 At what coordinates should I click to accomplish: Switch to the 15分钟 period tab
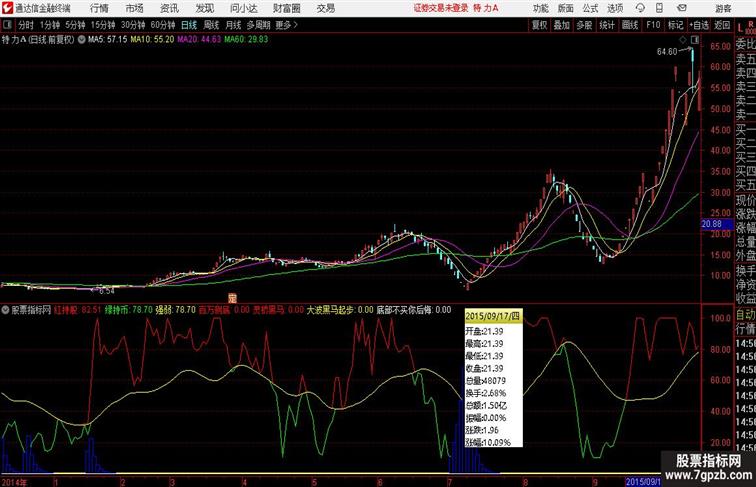tap(103, 25)
